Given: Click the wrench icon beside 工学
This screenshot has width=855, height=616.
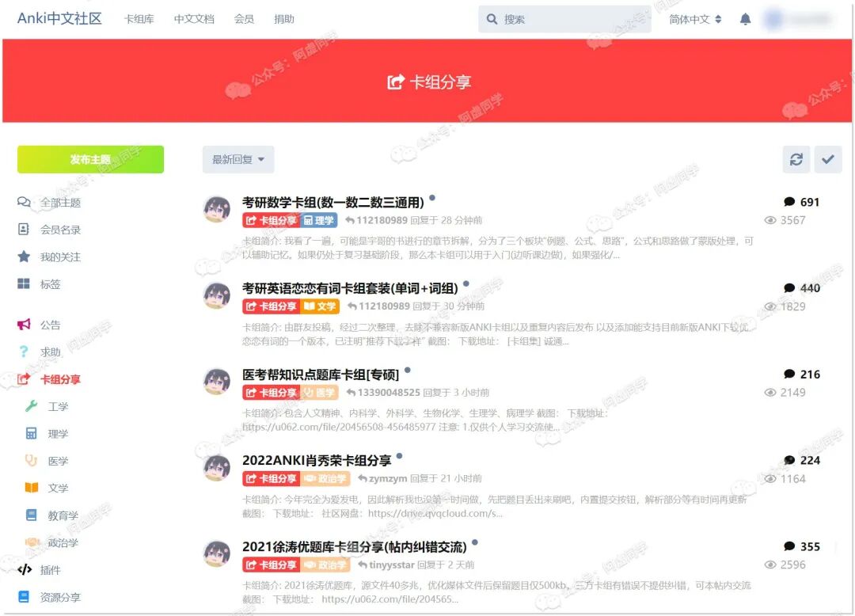Looking at the screenshot, I should (x=32, y=406).
